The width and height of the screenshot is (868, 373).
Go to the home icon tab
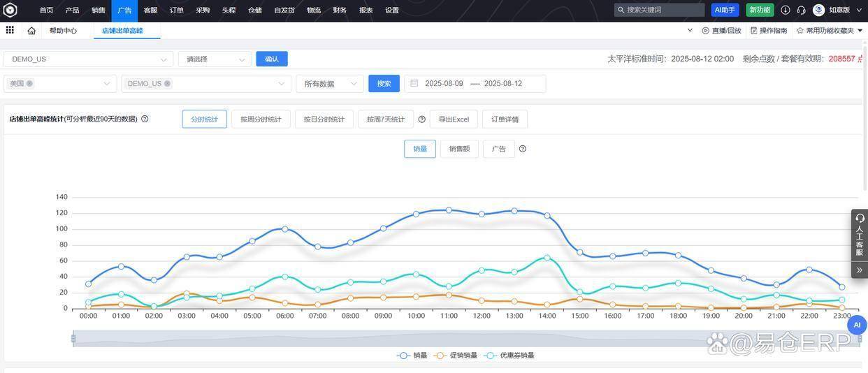click(31, 31)
